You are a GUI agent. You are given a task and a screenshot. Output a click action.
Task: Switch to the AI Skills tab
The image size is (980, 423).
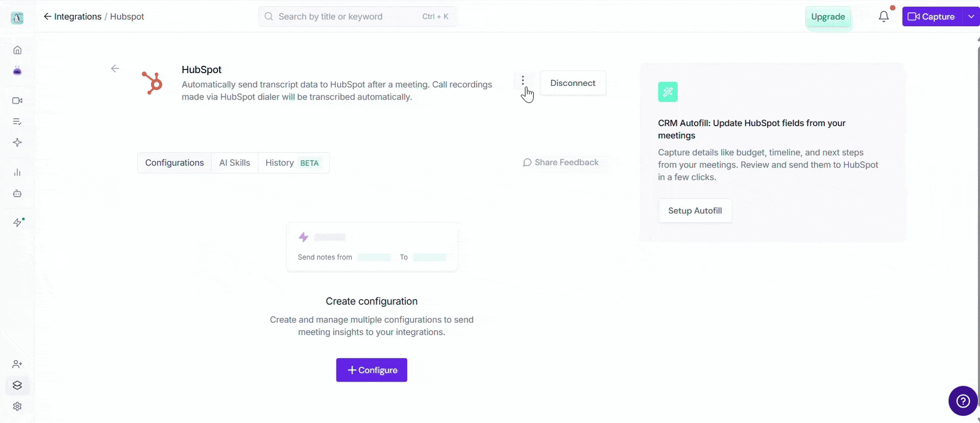[x=235, y=163]
